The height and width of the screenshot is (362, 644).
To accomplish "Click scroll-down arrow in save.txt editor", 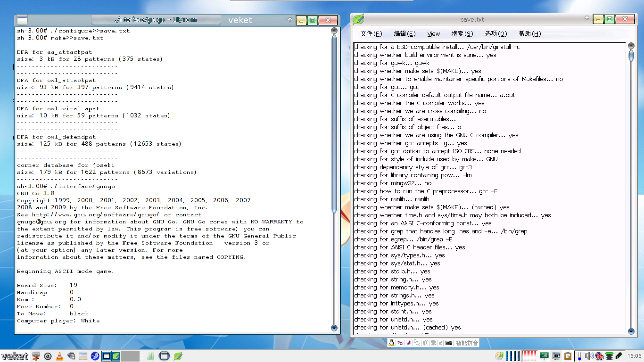I will 631,332.
